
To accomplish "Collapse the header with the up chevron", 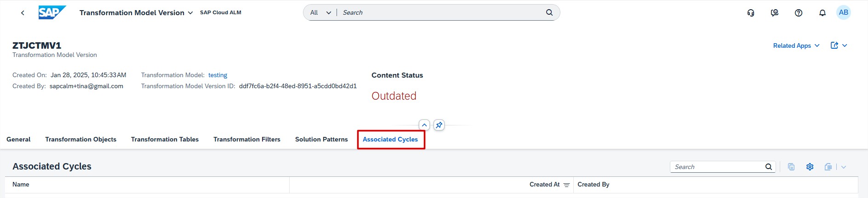I will [x=424, y=125].
